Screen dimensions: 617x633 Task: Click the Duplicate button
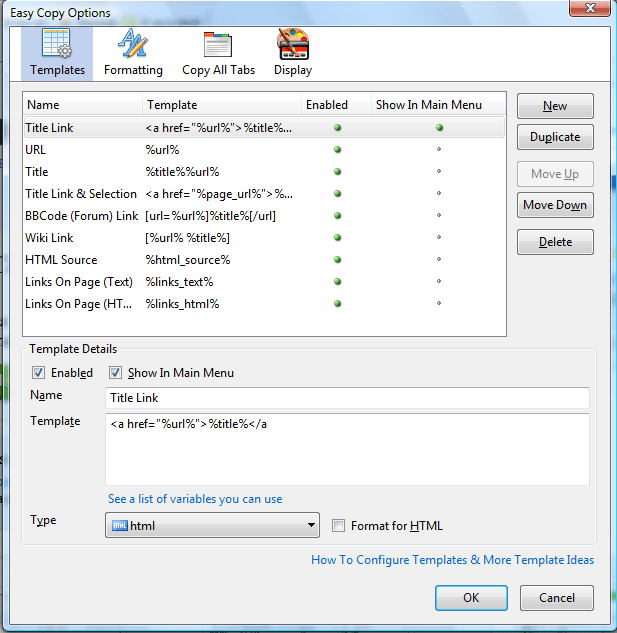coord(555,138)
